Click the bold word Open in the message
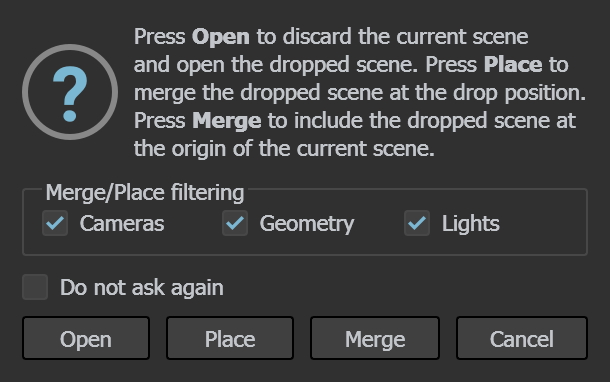This screenshot has width=610, height=382. click(x=221, y=37)
